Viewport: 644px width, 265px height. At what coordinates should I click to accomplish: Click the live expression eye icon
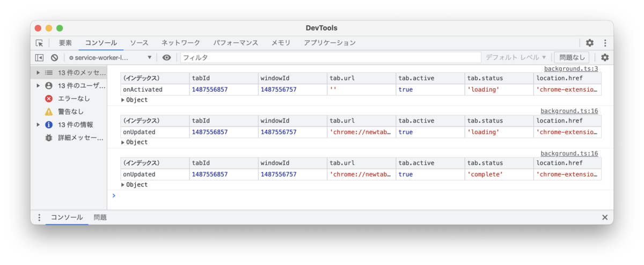pyautogui.click(x=167, y=57)
